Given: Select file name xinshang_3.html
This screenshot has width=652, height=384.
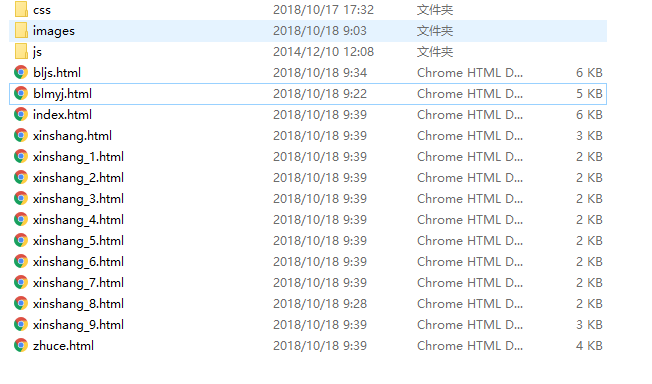Looking at the screenshot, I should click(78, 199).
